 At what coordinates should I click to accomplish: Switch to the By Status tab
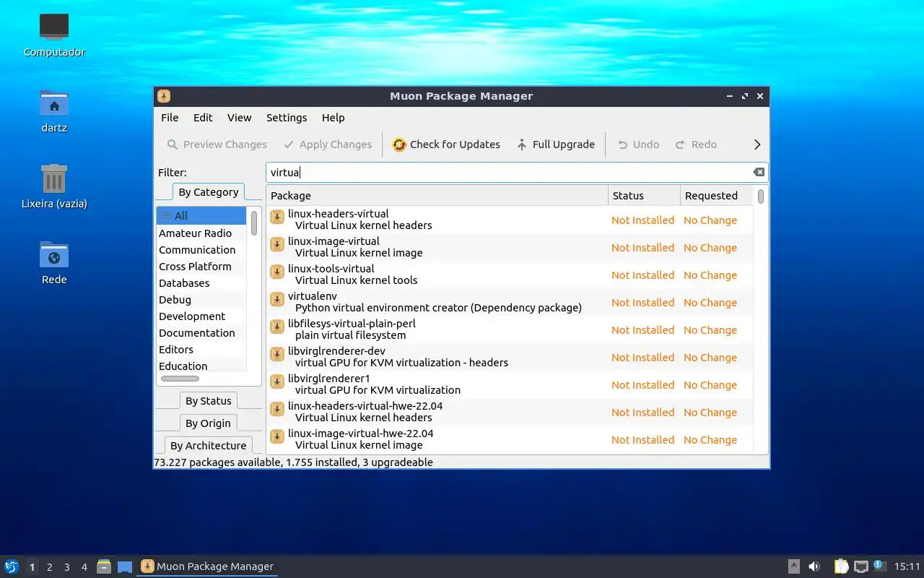[208, 401]
